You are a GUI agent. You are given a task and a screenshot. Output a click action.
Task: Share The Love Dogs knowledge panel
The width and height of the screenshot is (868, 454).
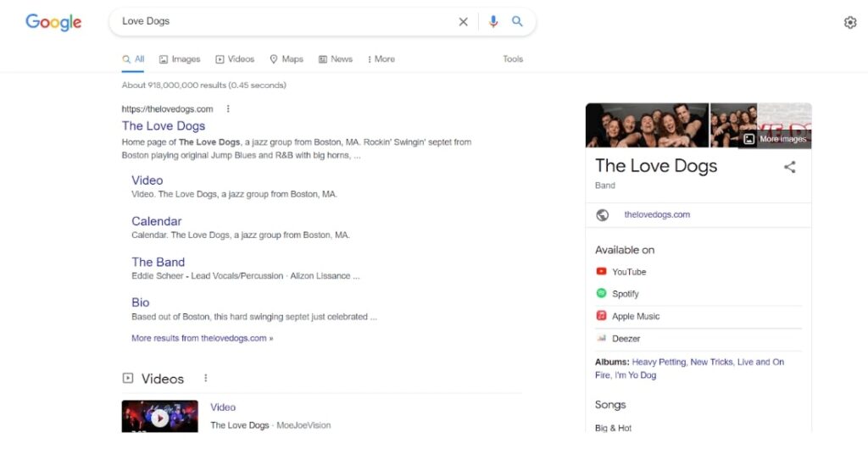[x=790, y=167]
